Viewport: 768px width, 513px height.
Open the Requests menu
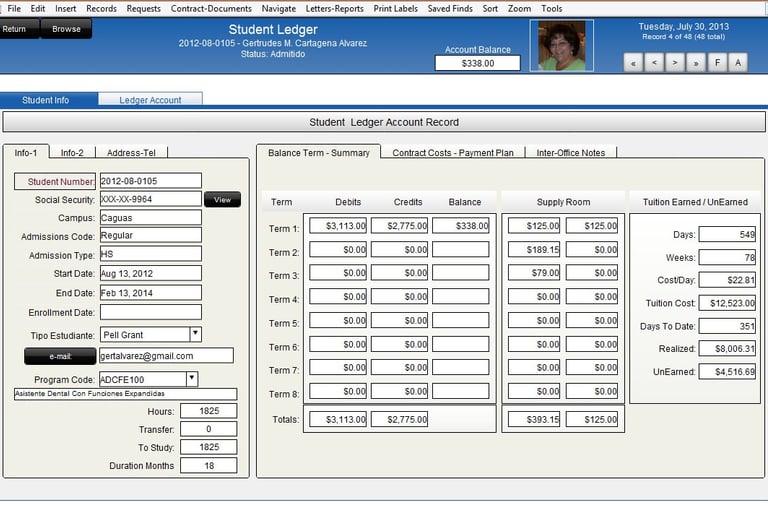[x=144, y=8]
